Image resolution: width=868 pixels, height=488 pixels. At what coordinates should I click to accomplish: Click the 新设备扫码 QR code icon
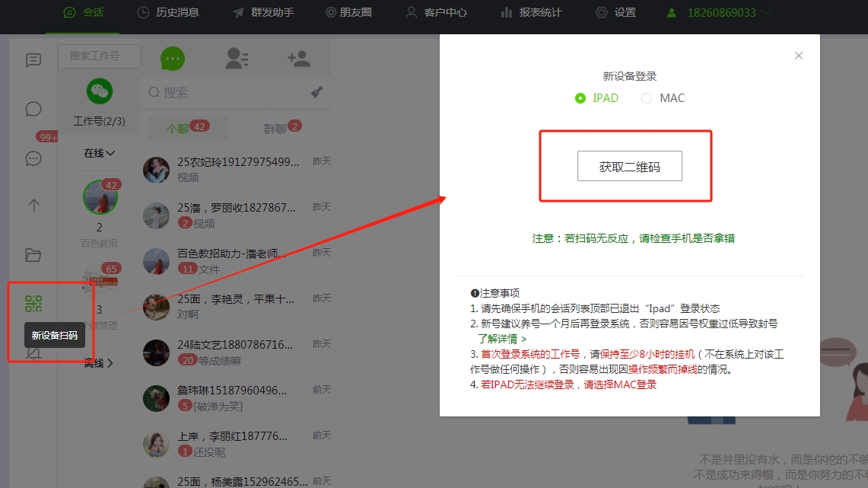pos(33,304)
